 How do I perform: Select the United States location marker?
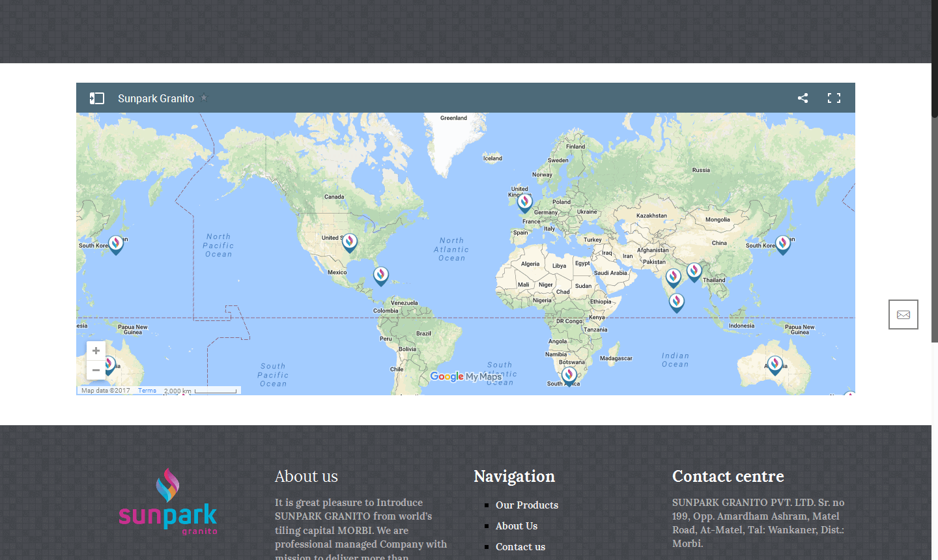point(350,243)
